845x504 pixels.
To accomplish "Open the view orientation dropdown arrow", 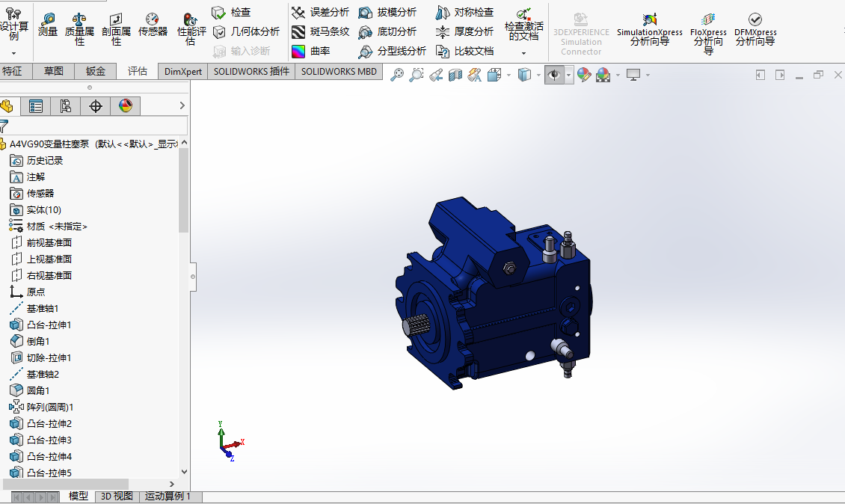I will pos(508,75).
